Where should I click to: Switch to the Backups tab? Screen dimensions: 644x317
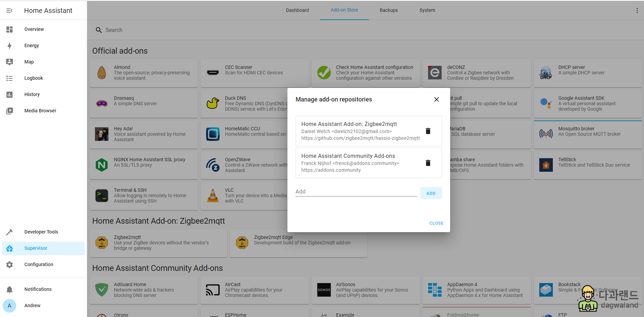click(x=389, y=10)
